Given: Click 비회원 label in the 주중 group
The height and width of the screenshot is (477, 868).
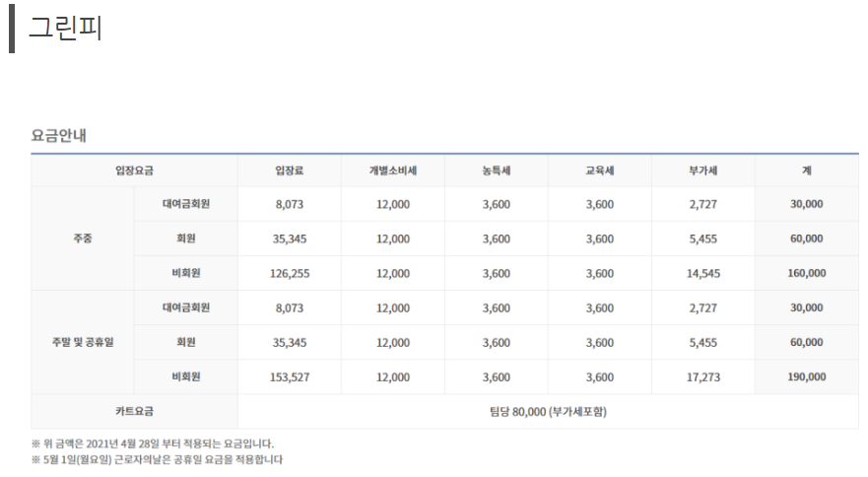Looking at the screenshot, I should (x=186, y=273).
